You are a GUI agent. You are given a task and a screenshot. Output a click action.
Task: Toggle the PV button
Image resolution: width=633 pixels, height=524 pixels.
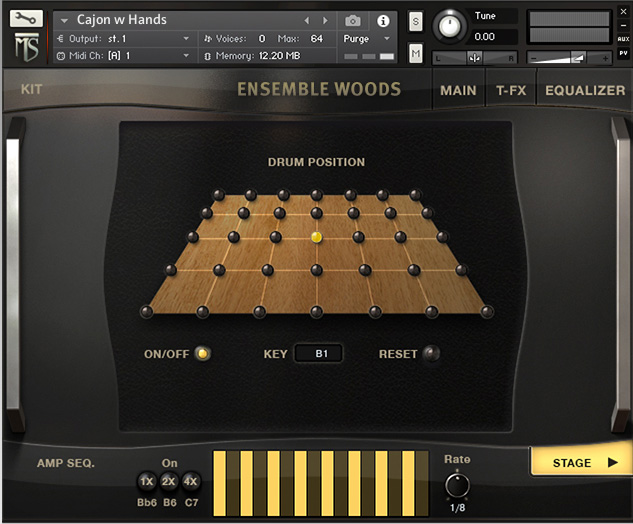click(623, 53)
